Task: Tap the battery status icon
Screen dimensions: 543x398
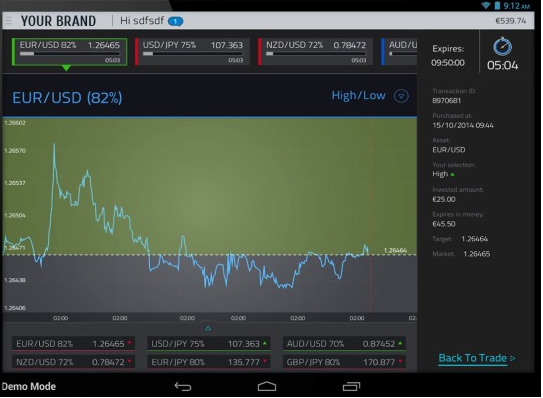Action: 497,5
